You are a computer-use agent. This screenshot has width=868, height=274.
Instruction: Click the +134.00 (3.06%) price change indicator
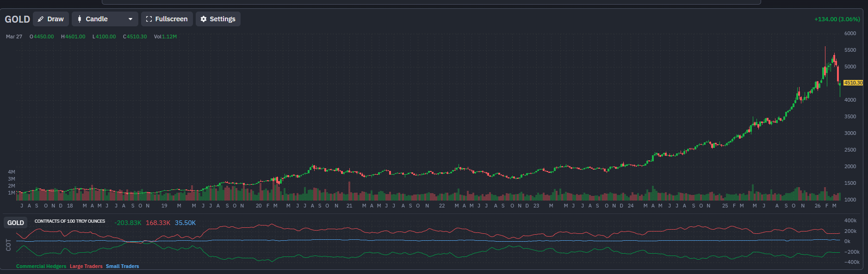pyautogui.click(x=837, y=19)
